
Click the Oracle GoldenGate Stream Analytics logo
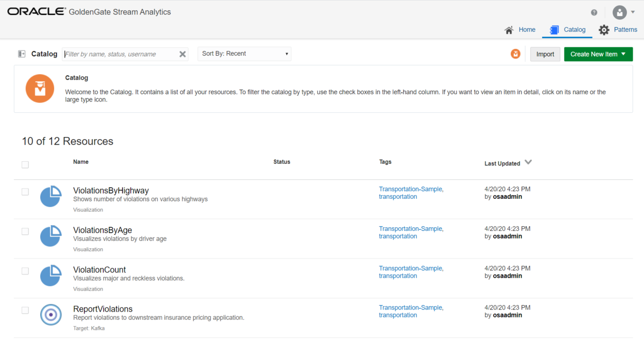coord(89,12)
